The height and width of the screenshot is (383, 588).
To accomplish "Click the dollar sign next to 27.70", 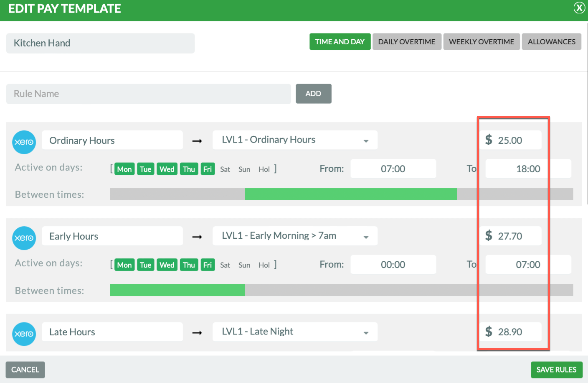I will (489, 236).
